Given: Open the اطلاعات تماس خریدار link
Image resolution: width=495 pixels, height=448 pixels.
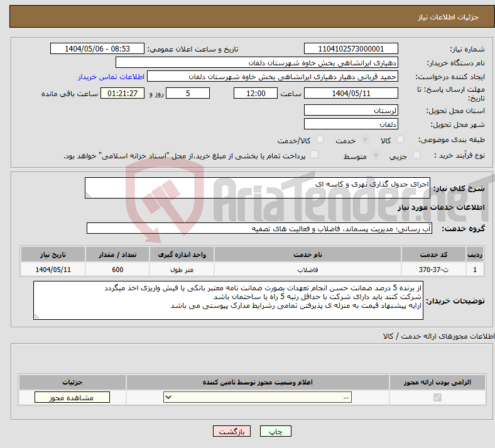Looking at the screenshot, I should pyautogui.click(x=111, y=77).
